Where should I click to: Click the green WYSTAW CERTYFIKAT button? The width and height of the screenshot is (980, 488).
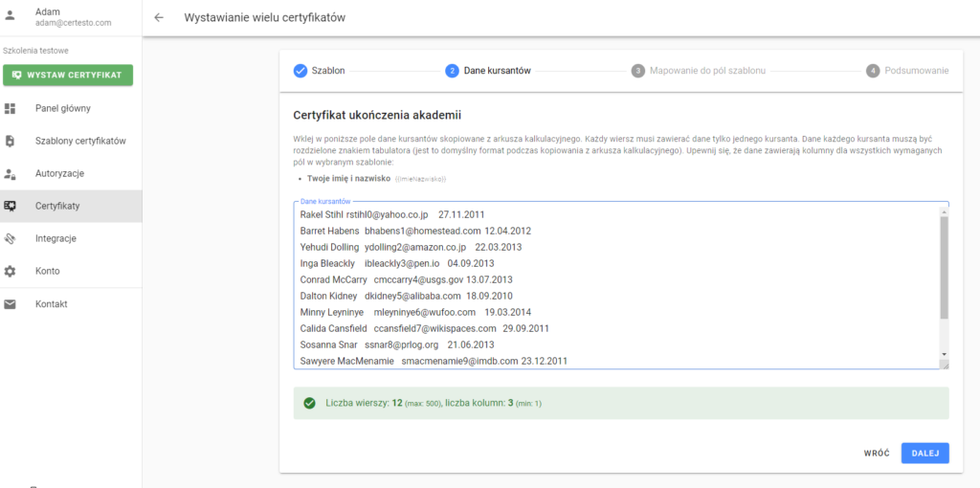click(68, 75)
